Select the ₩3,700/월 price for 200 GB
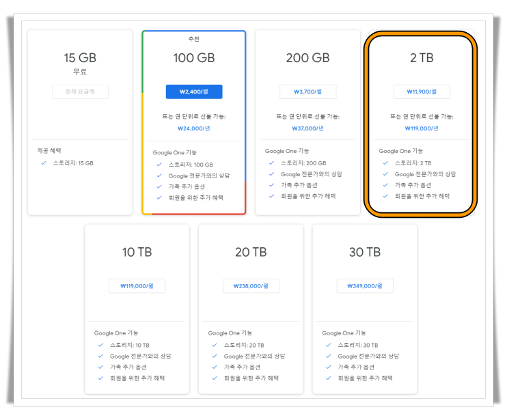 (x=307, y=92)
